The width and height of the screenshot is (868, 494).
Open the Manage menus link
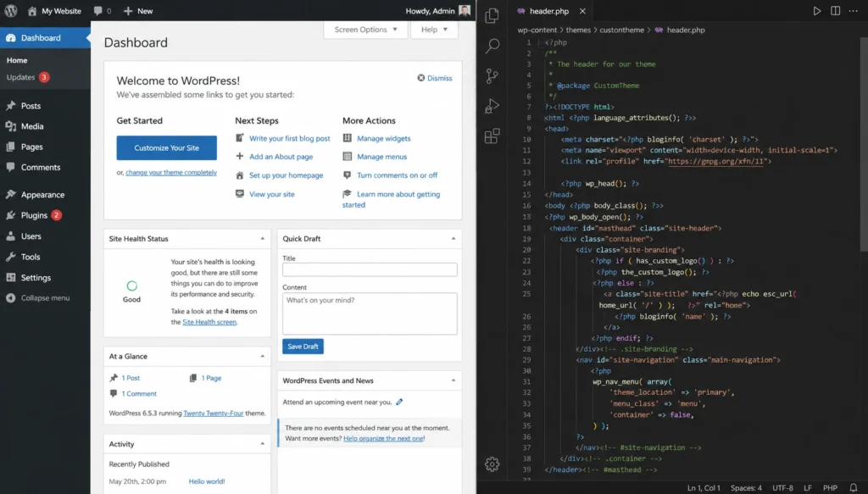382,157
